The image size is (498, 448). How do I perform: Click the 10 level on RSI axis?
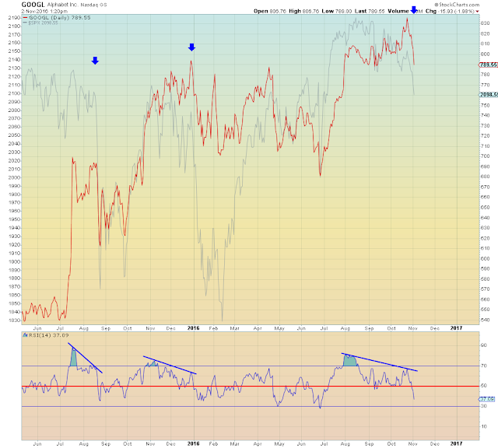point(484,426)
